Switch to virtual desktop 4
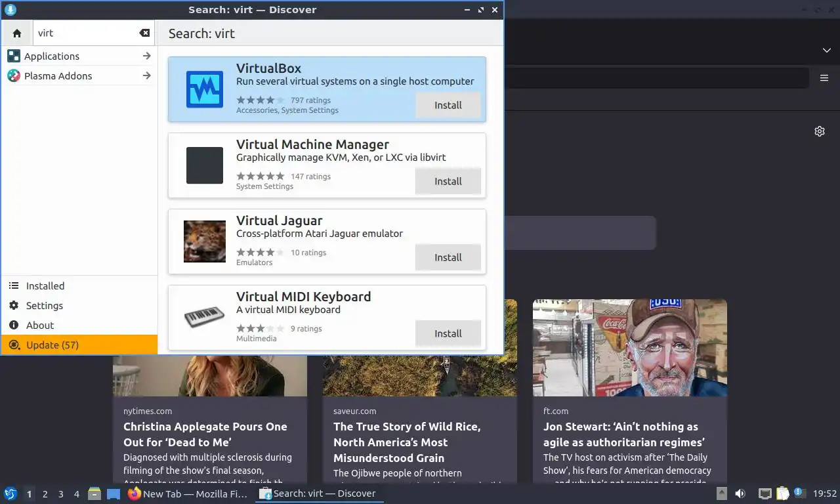Screen dimensions: 840x504 [76, 494]
